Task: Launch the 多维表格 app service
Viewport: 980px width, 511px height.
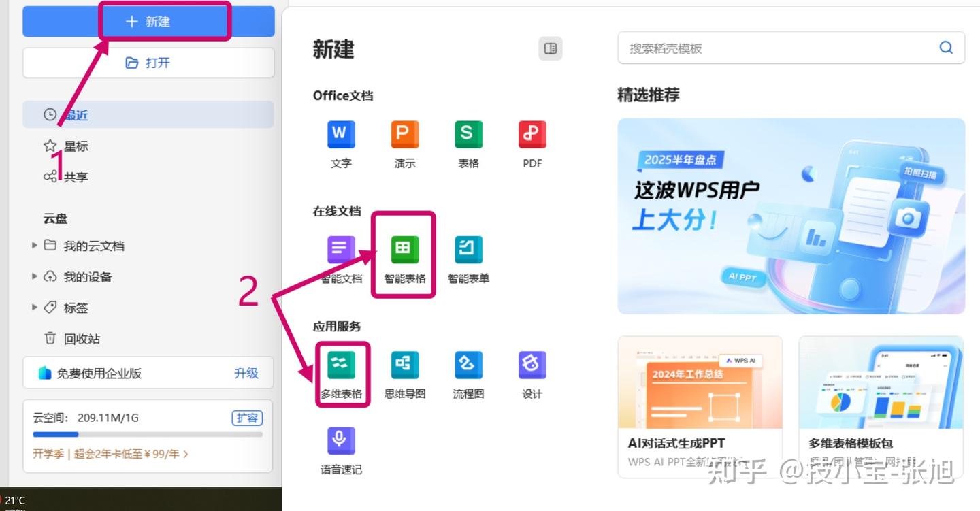Action: (341, 375)
